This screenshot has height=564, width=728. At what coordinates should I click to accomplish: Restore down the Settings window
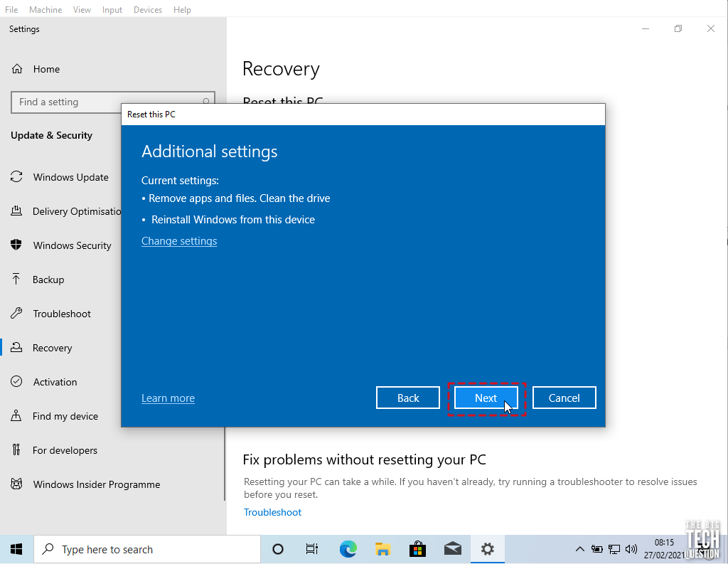678,28
